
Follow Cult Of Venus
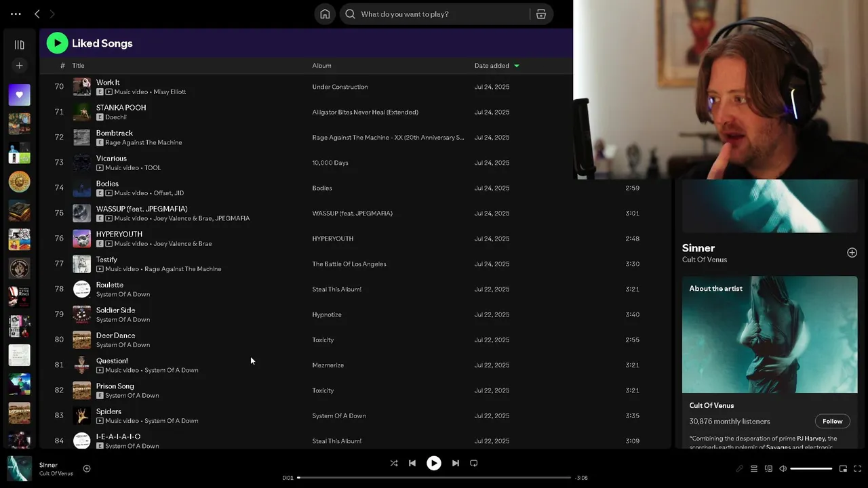coord(832,421)
